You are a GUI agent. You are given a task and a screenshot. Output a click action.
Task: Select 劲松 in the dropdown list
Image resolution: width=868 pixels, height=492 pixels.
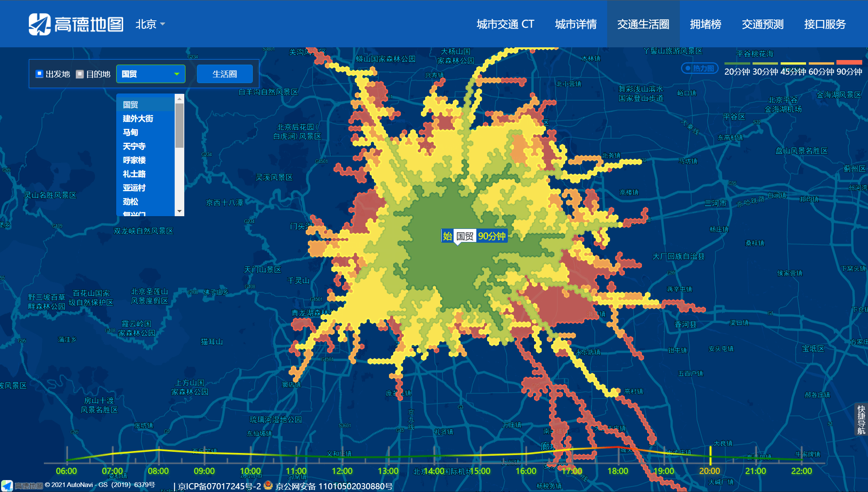click(x=145, y=202)
